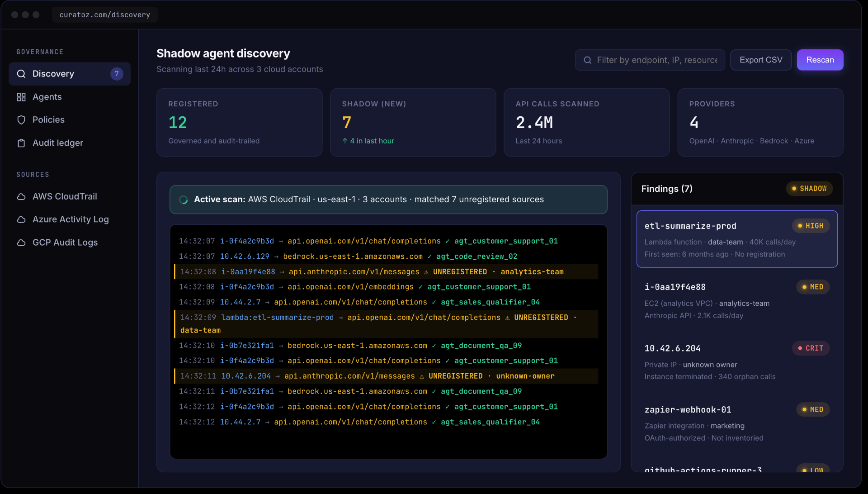868x494 pixels.
Task: Click the lambda:etl-summarize-prod UNREGISTERED log row
Action: click(x=386, y=324)
